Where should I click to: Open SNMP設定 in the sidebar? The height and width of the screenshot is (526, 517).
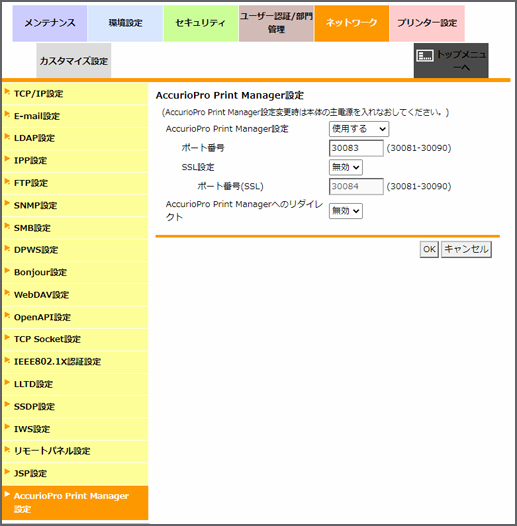[75, 205]
